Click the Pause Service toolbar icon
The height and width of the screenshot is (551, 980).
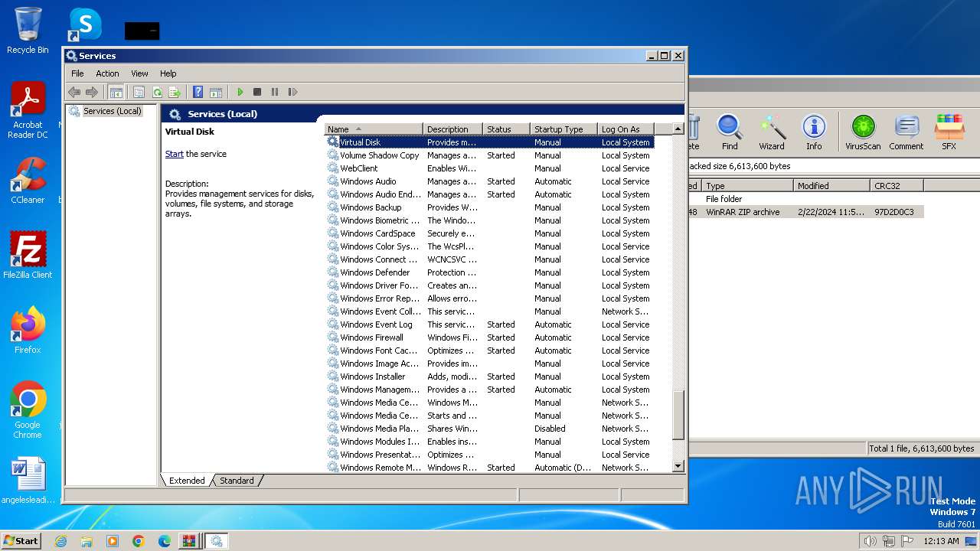point(275,92)
